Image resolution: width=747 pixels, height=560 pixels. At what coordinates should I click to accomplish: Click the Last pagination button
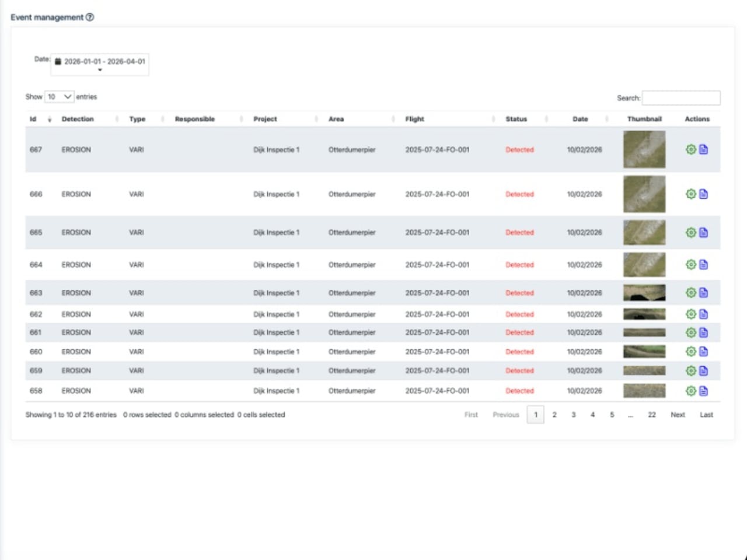pos(706,415)
